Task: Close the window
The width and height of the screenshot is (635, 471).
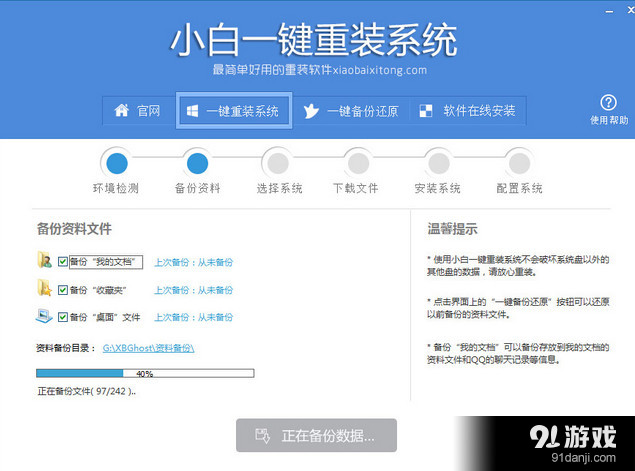Action: click(x=631, y=11)
